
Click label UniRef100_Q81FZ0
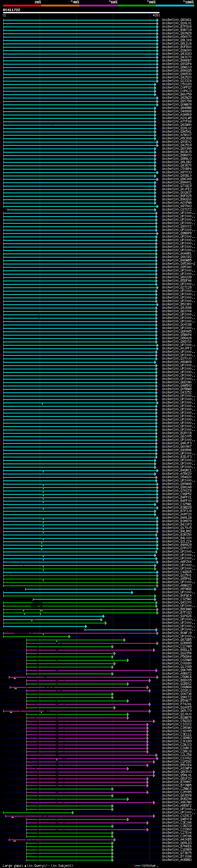[176, 778]
